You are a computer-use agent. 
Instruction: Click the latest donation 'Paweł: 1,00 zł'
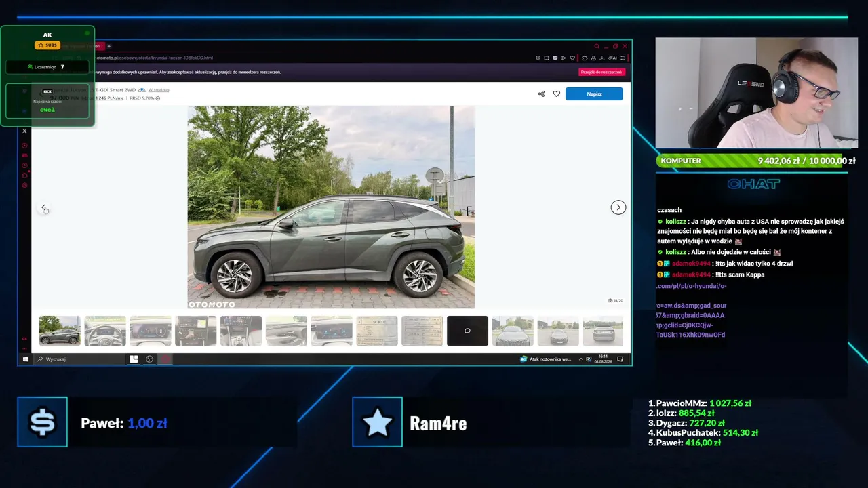point(124,423)
